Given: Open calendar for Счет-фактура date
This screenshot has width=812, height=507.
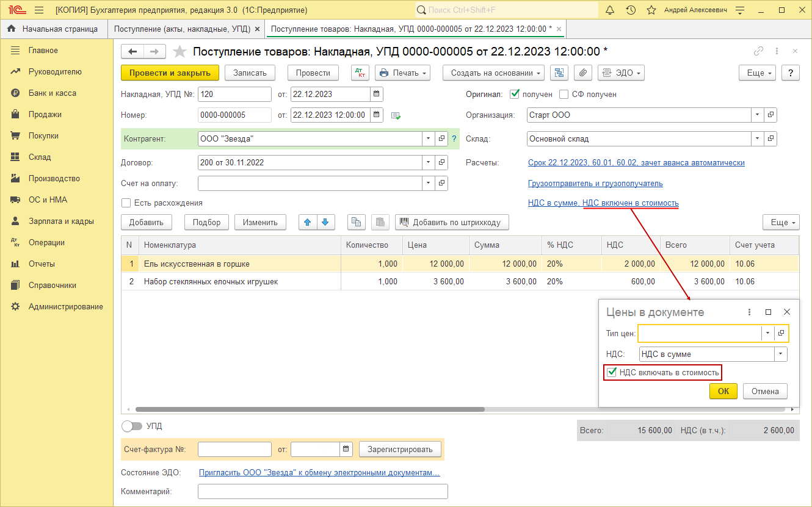Looking at the screenshot, I should click(346, 449).
